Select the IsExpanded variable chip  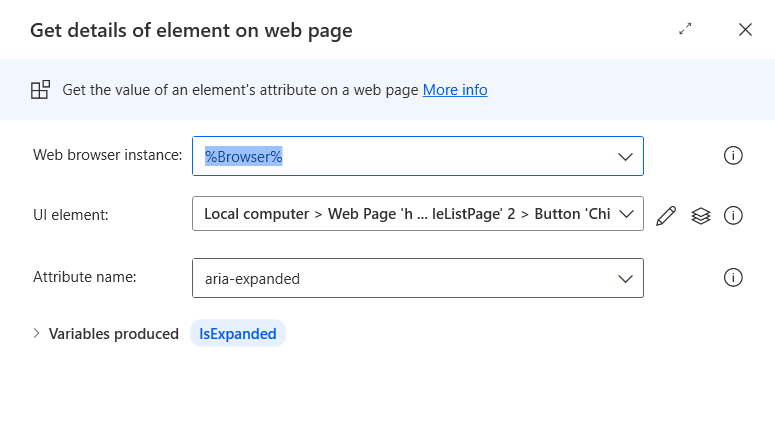[238, 334]
